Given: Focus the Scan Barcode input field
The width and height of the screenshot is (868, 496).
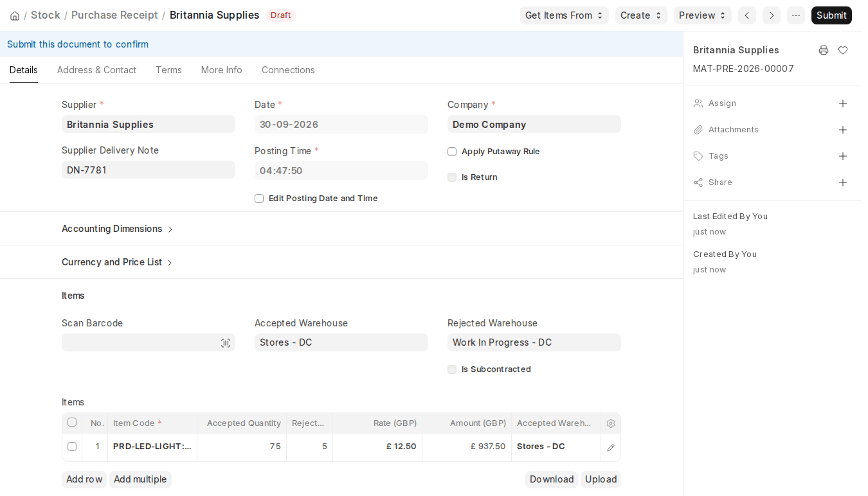Looking at the screenshot, I should coord(149,342).
